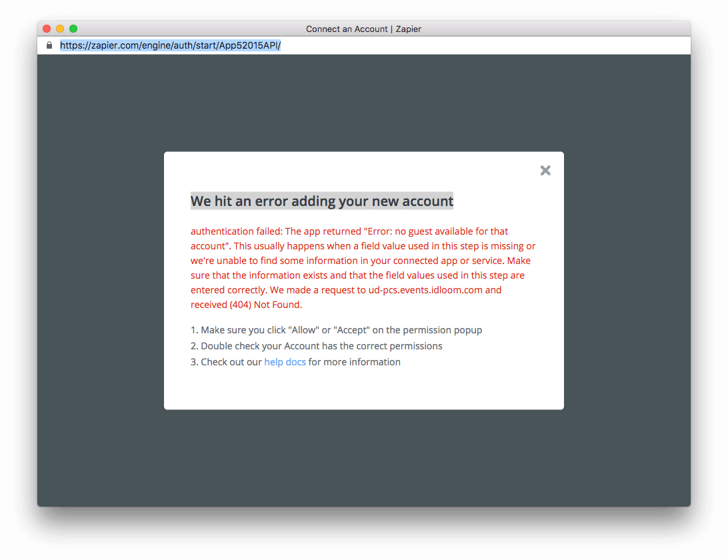Click the https prefix in the address bar
Viewport: 728px width, 560px height.
tap(69, 45)
